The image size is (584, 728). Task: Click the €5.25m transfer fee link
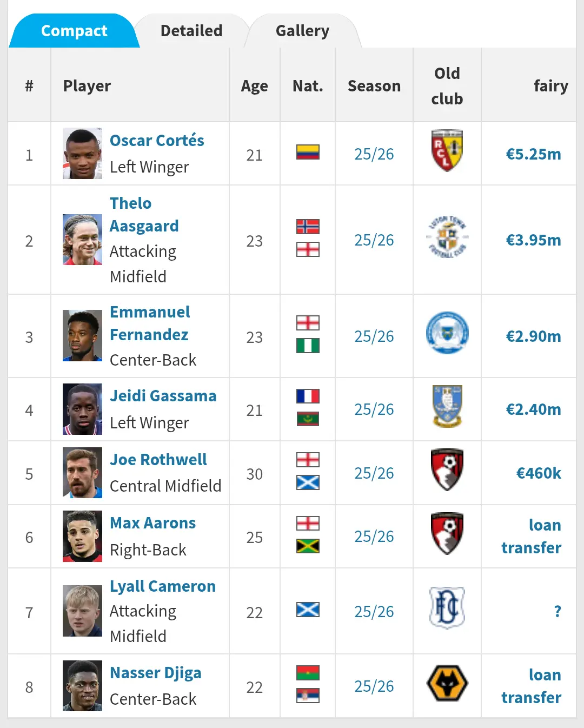[x=533, y=154]
